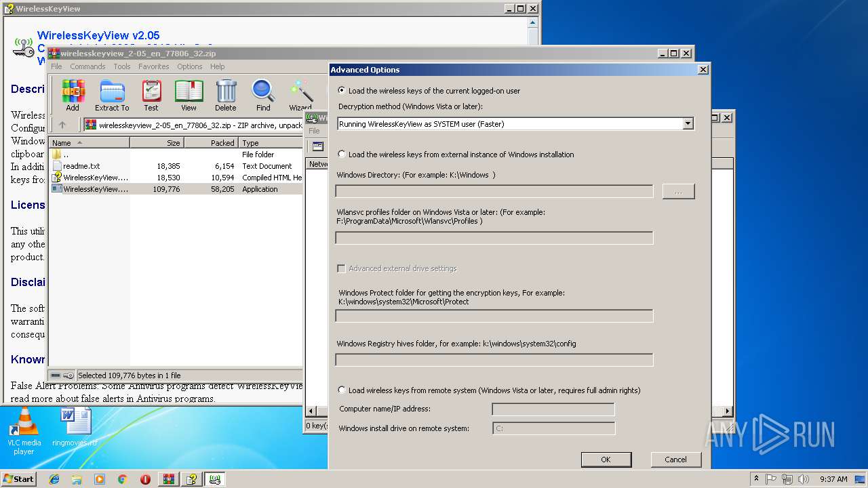
Task: Click the Wlansvc profiles folder input field
Action: click(x=494, y=238)
